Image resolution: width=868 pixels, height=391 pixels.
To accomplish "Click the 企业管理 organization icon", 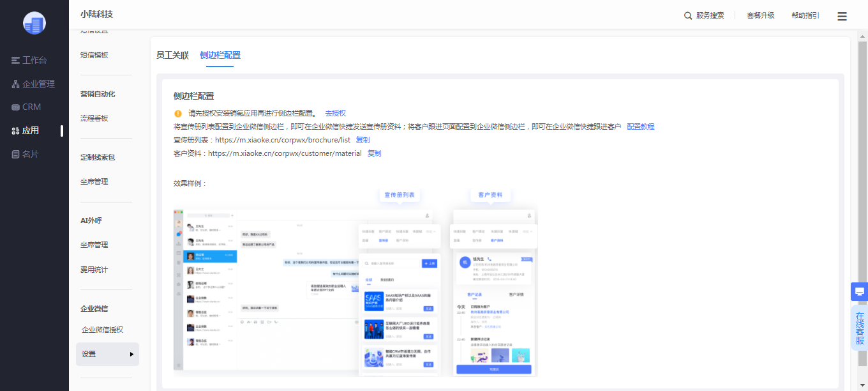I will click(16, 84).
